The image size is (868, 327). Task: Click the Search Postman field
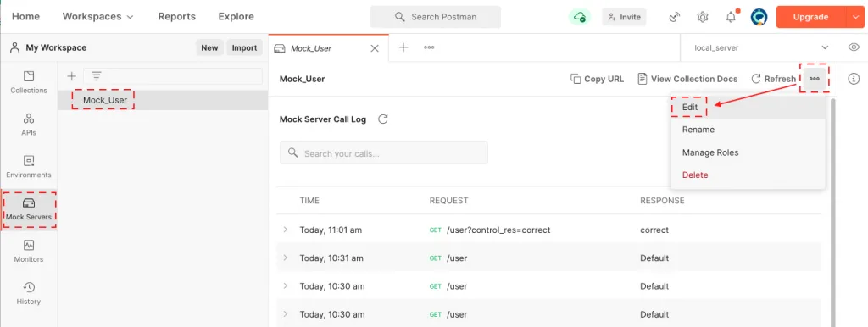436,17
